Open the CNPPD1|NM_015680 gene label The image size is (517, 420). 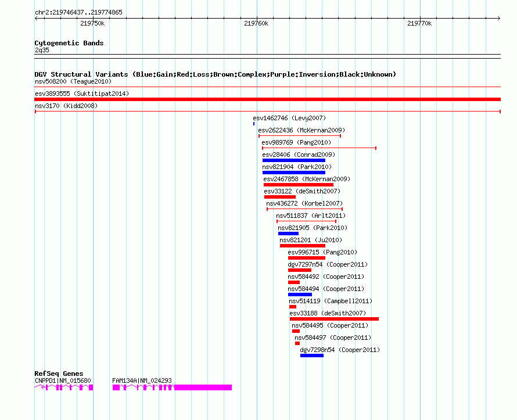coord(63,380)
